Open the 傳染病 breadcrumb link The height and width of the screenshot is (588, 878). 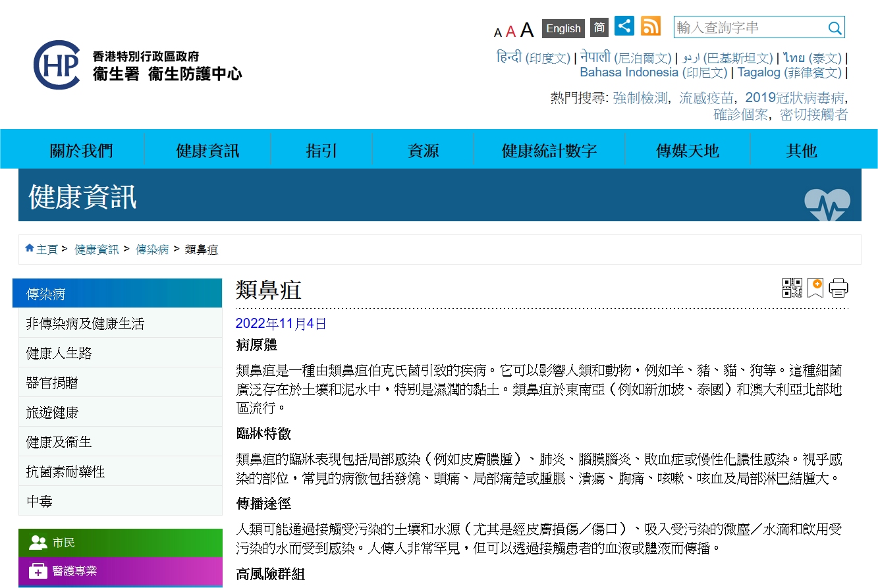click(x=152, y=250)
